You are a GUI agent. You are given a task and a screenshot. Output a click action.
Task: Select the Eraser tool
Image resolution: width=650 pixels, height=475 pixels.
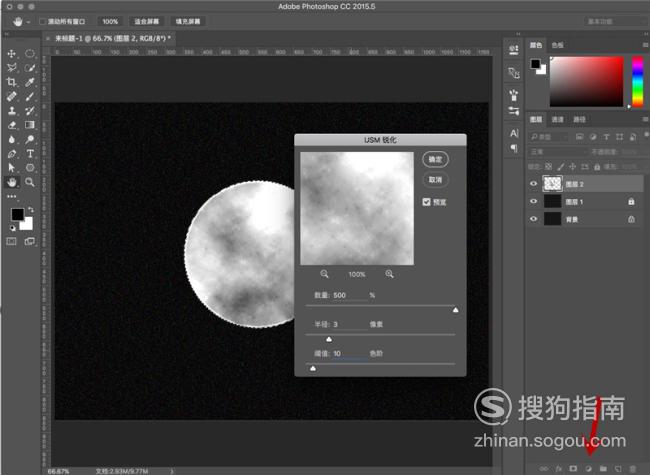click(12, 125)
